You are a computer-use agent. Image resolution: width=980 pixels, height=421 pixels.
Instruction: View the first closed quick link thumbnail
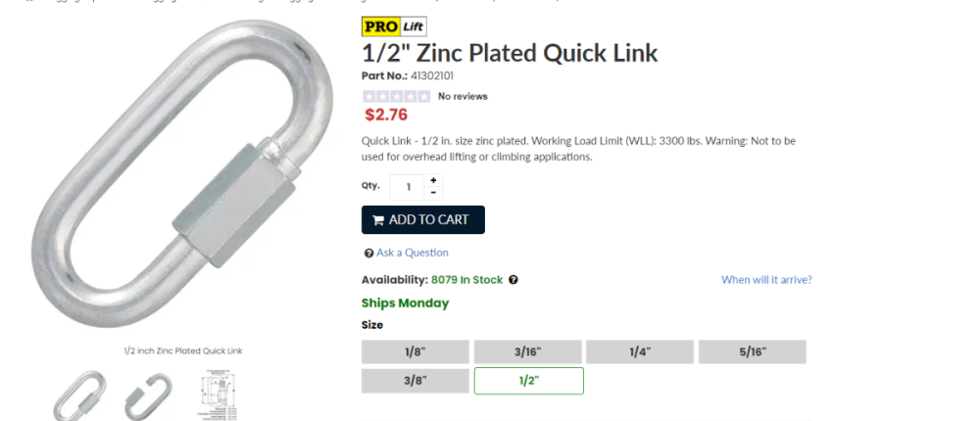(x=79, y=397)
